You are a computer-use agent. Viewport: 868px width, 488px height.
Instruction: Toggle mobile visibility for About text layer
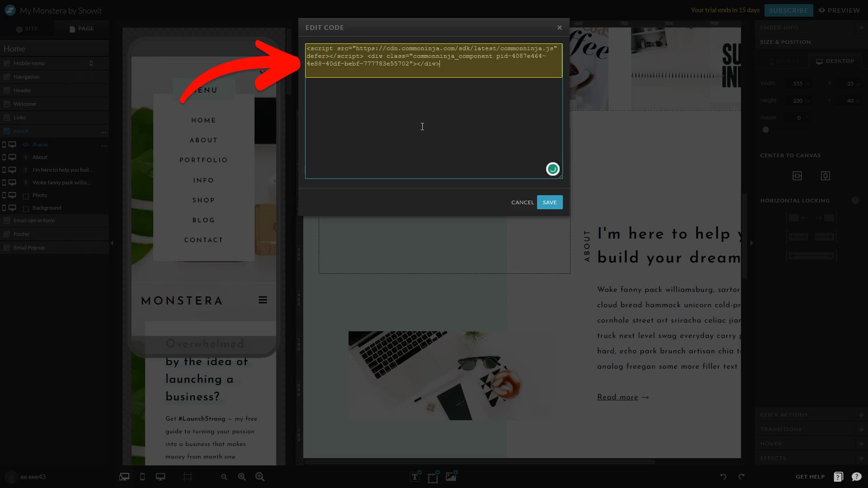click(4, 157)
